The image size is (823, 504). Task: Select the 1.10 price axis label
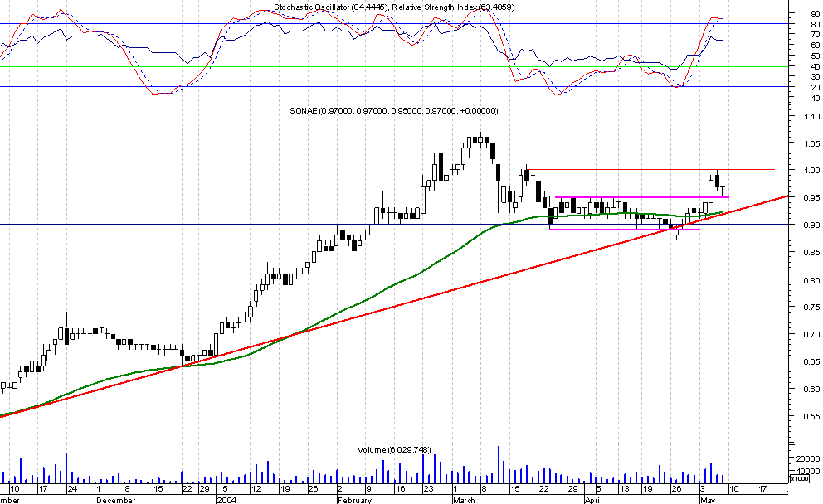click(x=811, y=116)
